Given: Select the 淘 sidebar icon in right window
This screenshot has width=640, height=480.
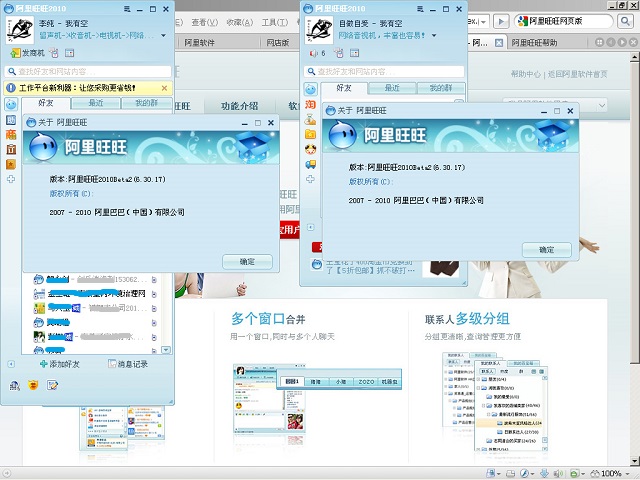Looking at the screenshot, I should click(x=310, y=104).
